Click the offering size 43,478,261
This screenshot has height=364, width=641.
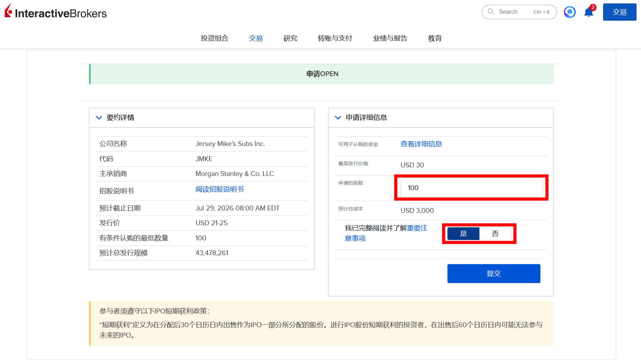[x=212, y=253]
